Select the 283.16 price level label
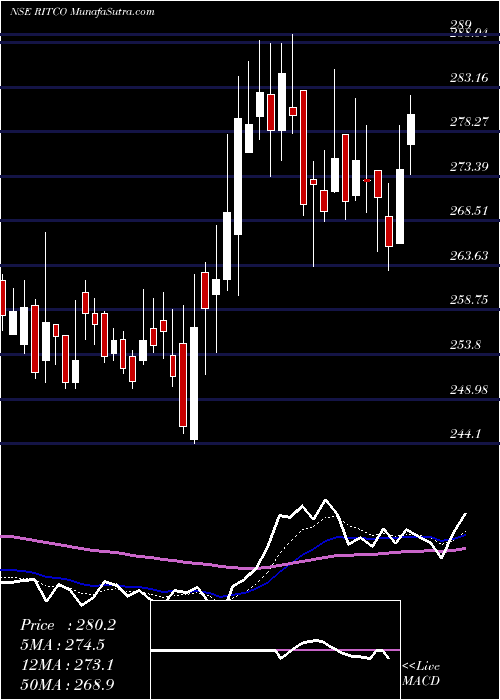Viewport: 500px width, 700px height. (x=469, y=78)
